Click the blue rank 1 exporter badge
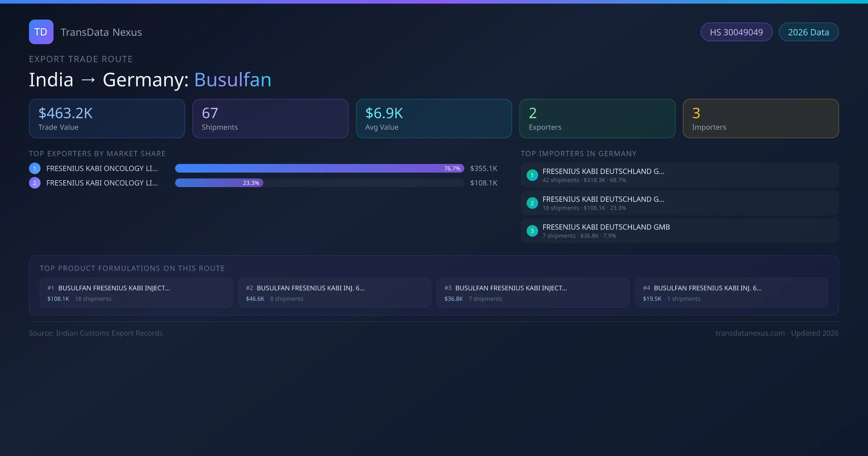868x456 pixels. pos(35,168)
